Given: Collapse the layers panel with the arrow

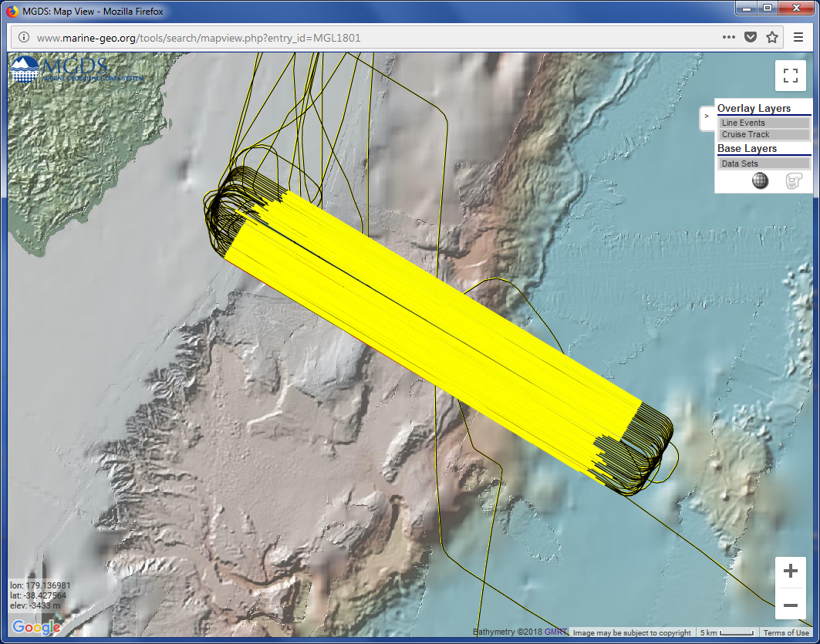Looking at the screenshot, I should (706, 116).
